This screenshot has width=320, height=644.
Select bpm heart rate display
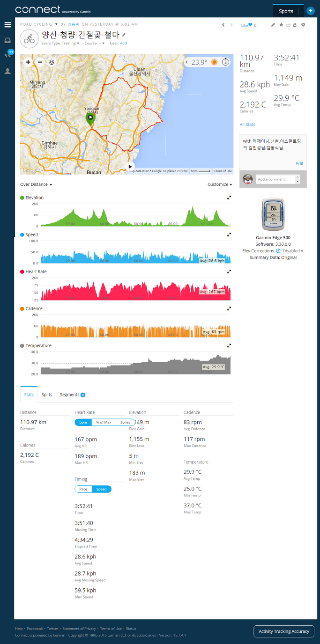tap(83, 422)
